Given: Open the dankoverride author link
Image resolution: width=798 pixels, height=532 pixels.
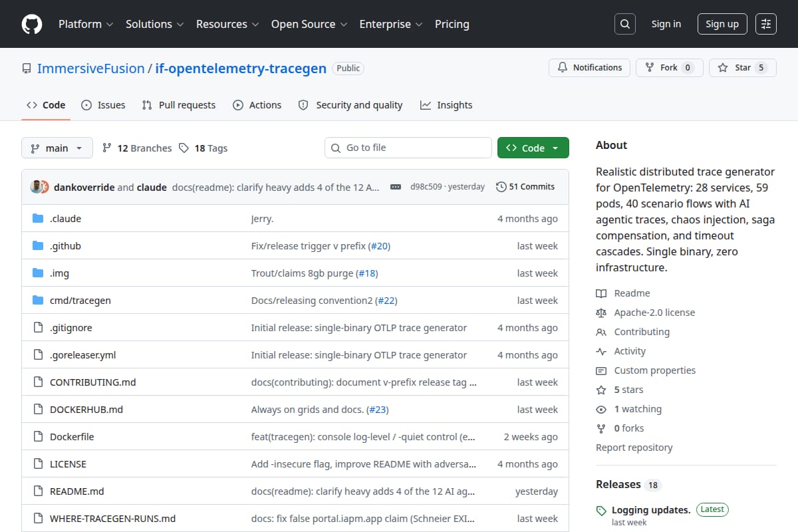Looking at the screenshot, I should pos(84,187).
